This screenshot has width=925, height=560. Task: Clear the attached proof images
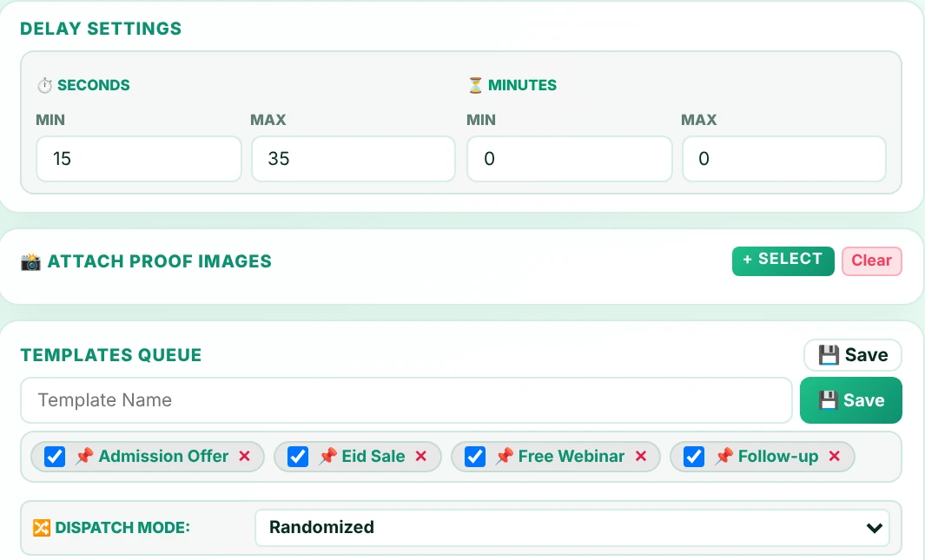point(872,261)
